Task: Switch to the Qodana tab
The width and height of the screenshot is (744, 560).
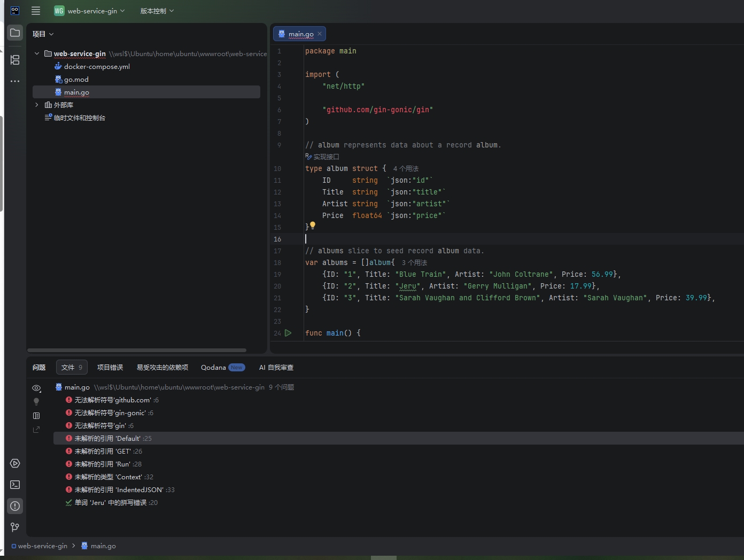Action: [x=213, y=367]
